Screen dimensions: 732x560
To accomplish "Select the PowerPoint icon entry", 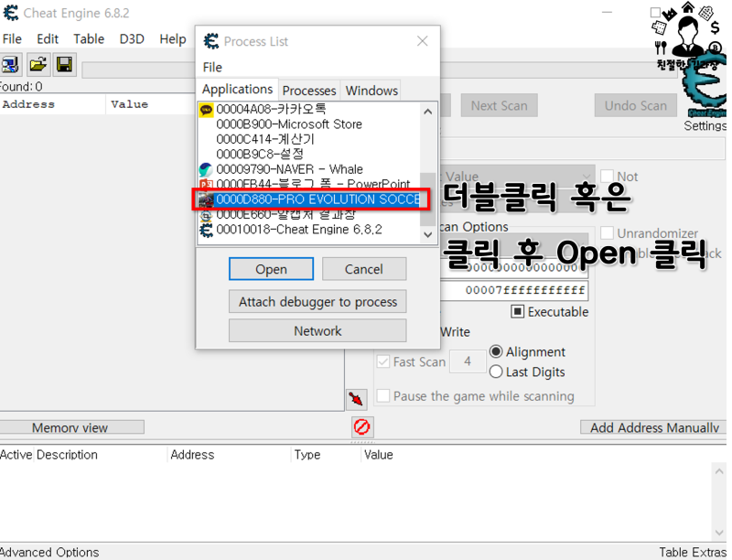I will click(206, 184).
